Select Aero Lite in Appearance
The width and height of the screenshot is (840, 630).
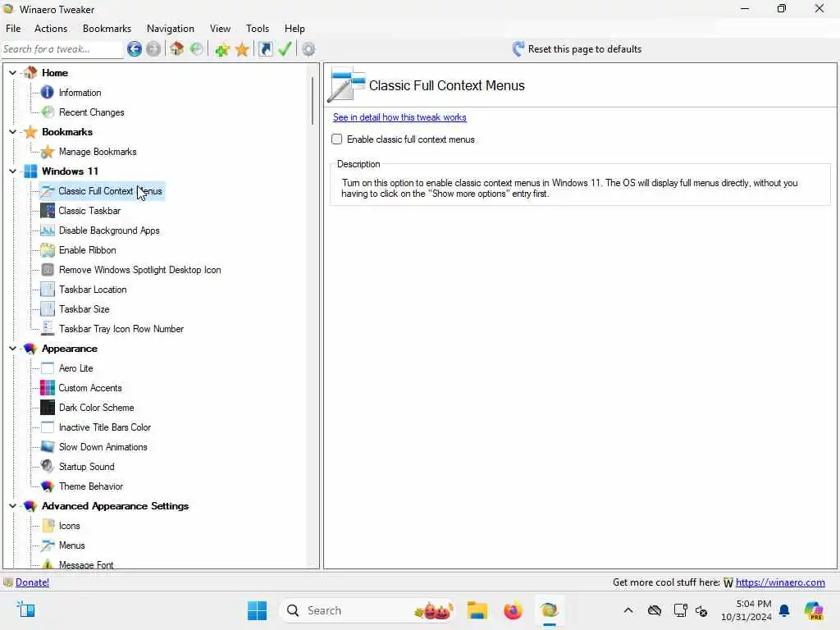pos(75,368)
